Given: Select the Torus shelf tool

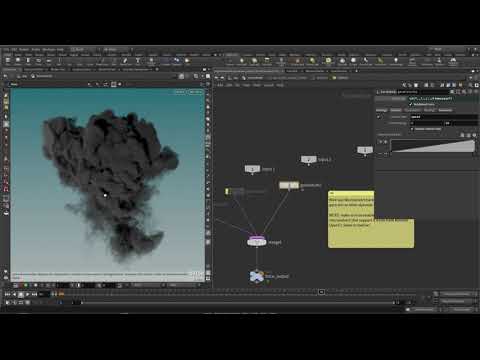Looking at the screenshot, I should [39, 61].
